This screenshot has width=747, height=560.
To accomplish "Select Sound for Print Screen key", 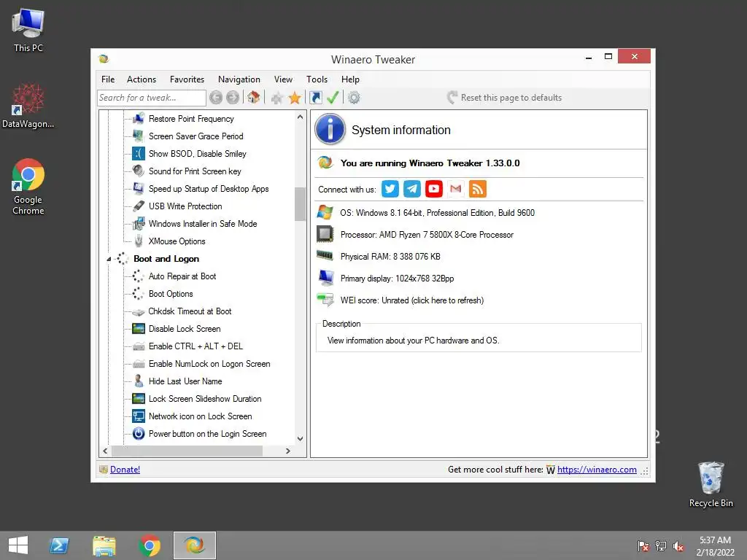I will click(195, 171).
